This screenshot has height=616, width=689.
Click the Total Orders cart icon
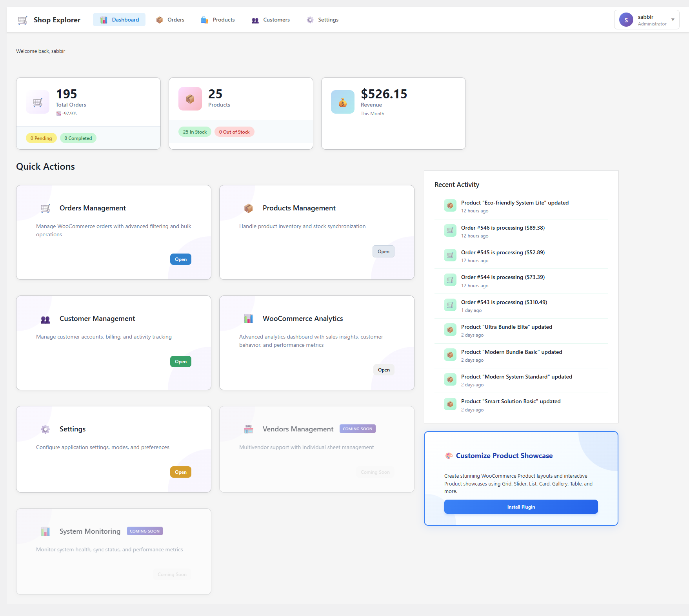click(38, 102)
